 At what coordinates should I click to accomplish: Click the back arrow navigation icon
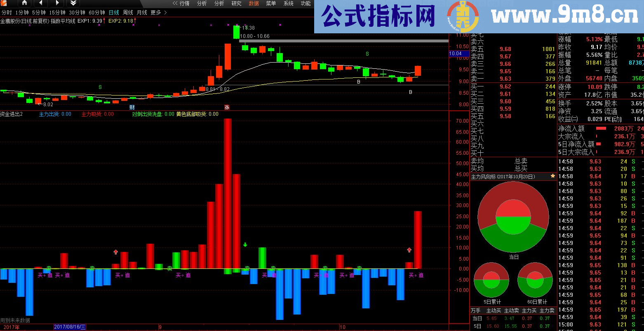point(41,3)
